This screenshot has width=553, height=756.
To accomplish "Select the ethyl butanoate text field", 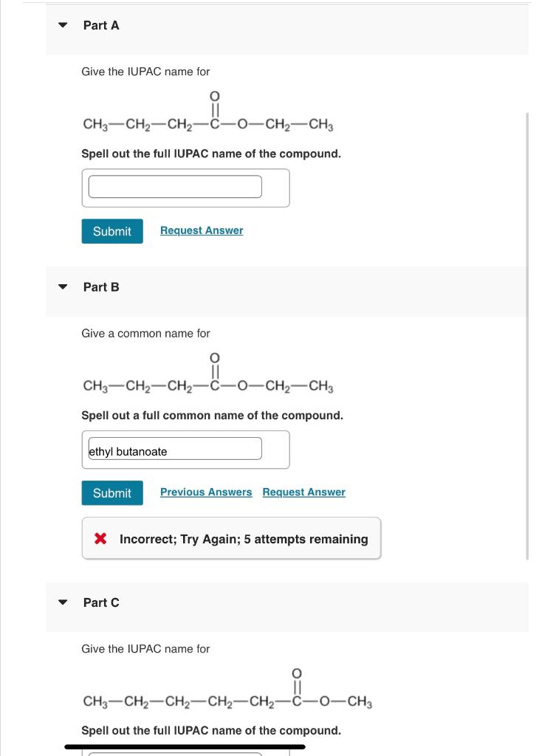I will coord(175,449).
